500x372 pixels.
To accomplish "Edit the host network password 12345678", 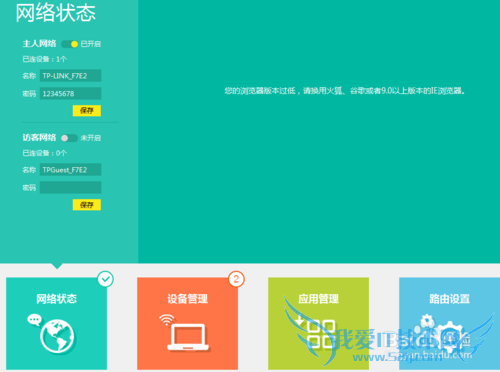I will (x=70, y=94).
